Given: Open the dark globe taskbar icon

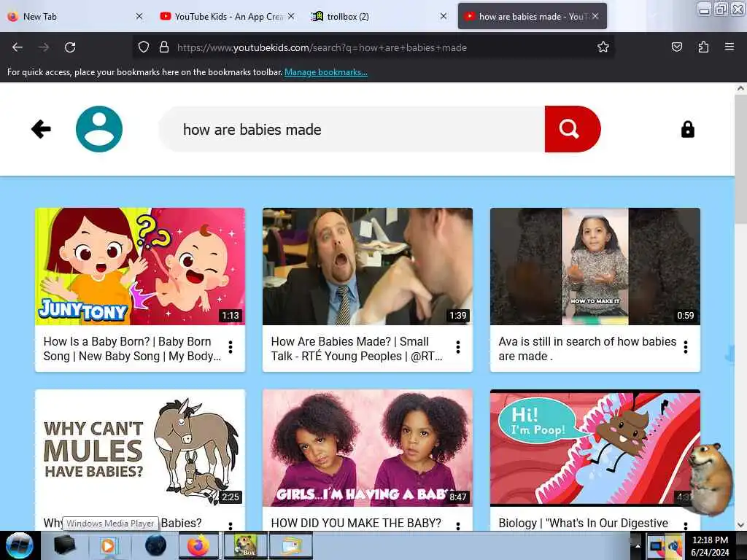Looking at the screenshot, I should coord(155,545).
